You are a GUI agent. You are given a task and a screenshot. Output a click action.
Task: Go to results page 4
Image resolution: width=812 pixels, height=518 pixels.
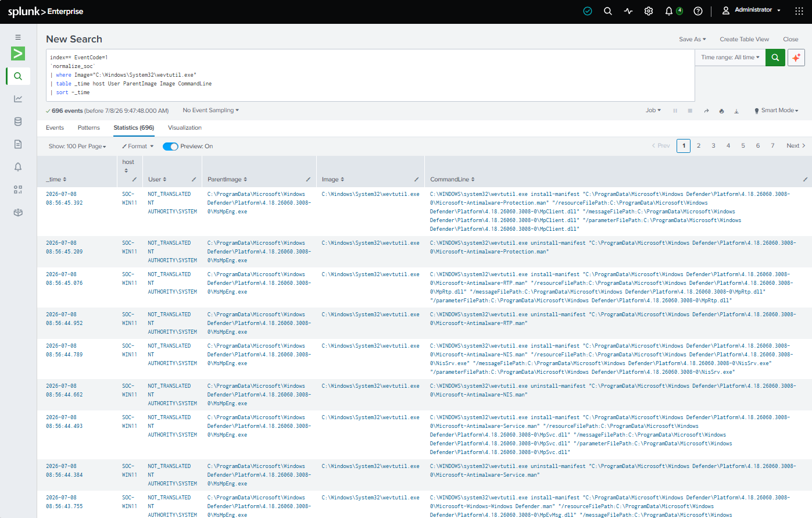point(728,146)
